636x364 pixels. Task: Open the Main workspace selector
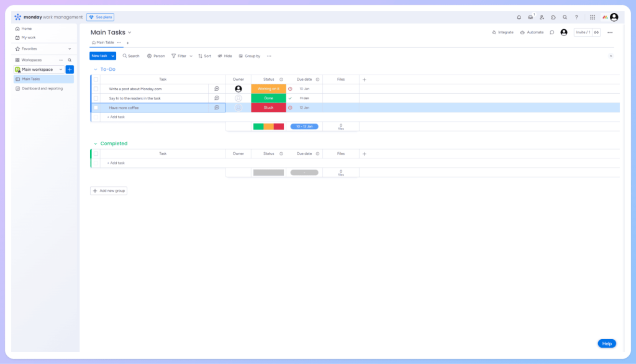(39, 70)
